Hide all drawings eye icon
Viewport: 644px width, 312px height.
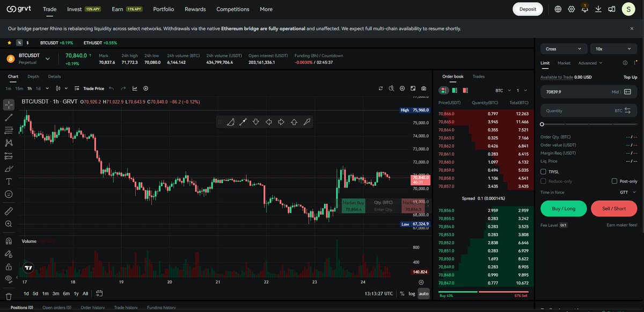[x=9, y=279]
